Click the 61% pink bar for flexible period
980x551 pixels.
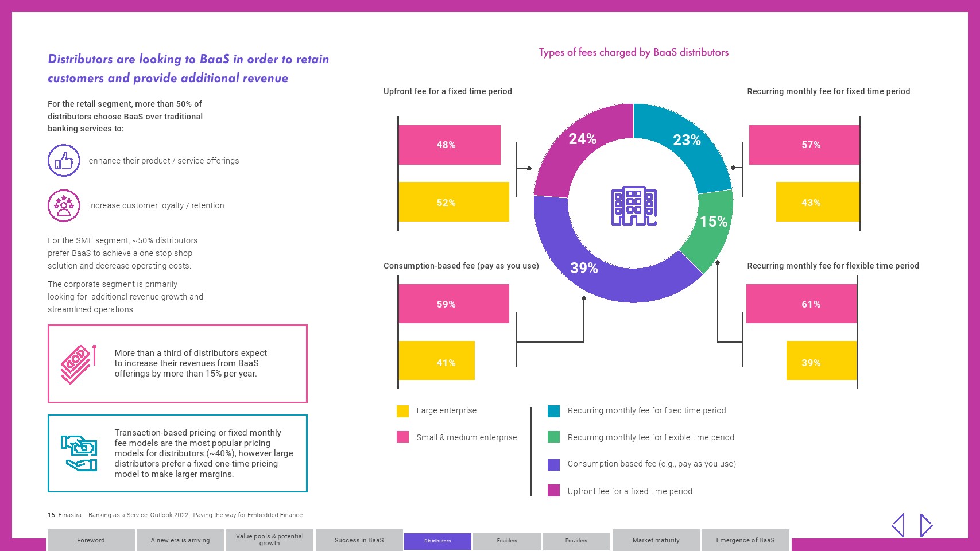tap(801, 304)
